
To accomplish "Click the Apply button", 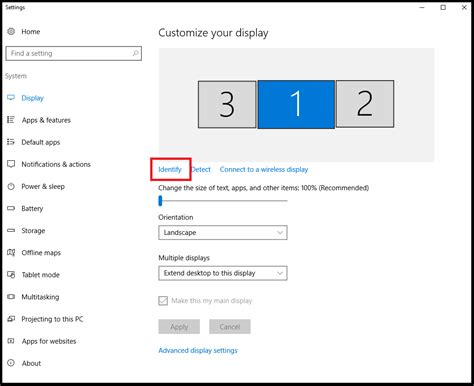I will [x=179, y=327].
